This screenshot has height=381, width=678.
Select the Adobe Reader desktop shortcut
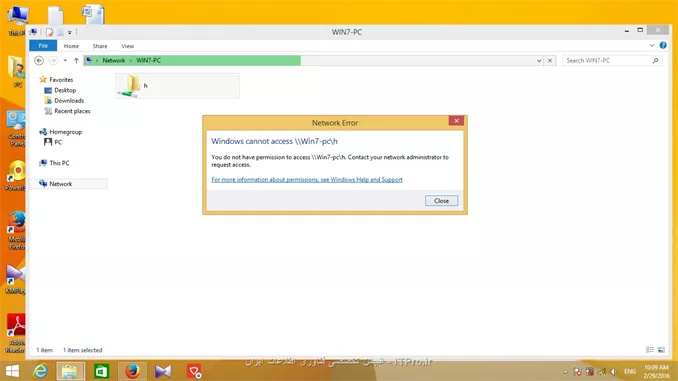point(16,333)
